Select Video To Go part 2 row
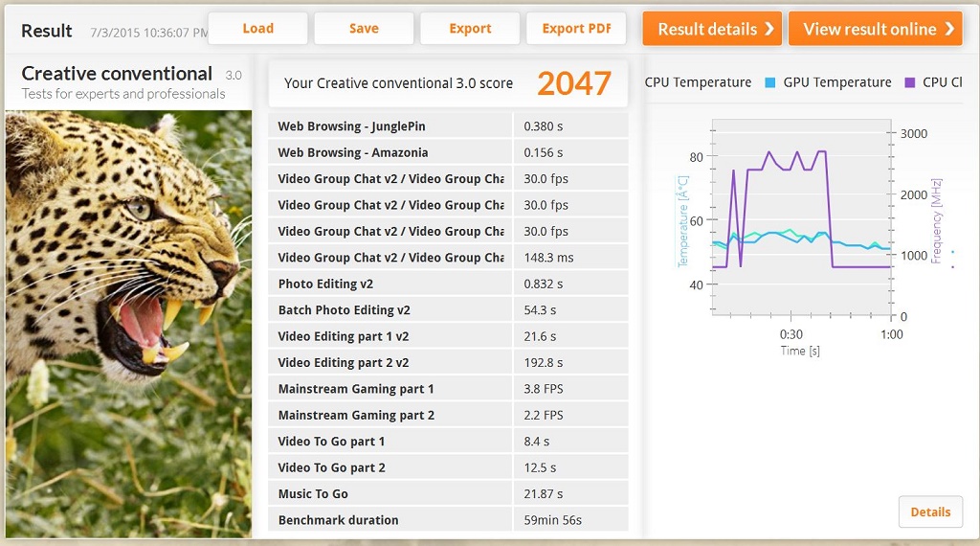 pyautogui.click(x=390, y=467)
